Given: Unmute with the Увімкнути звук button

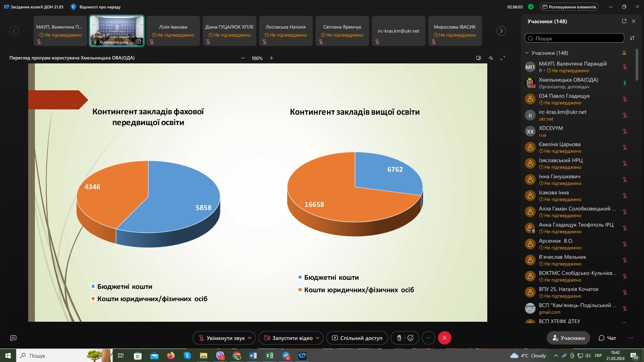Looking at the screenshot, I should pos(221,338).
